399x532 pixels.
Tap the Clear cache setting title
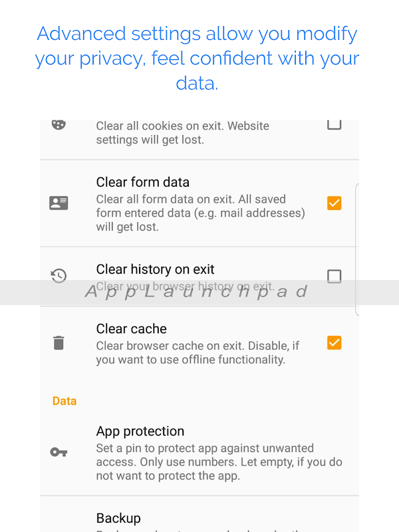[x=131, y=329]
